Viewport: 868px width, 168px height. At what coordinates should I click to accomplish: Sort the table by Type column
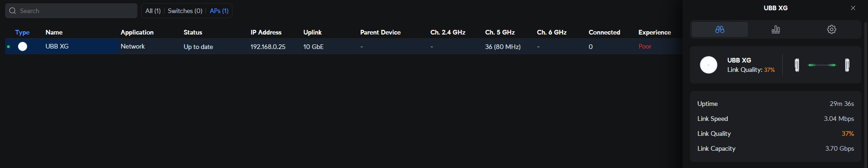point(22,32)
